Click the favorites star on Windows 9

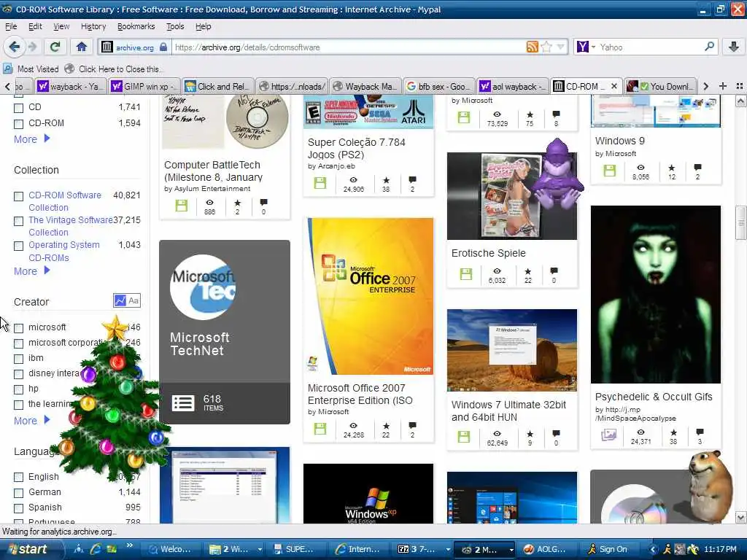coord(671,168)
